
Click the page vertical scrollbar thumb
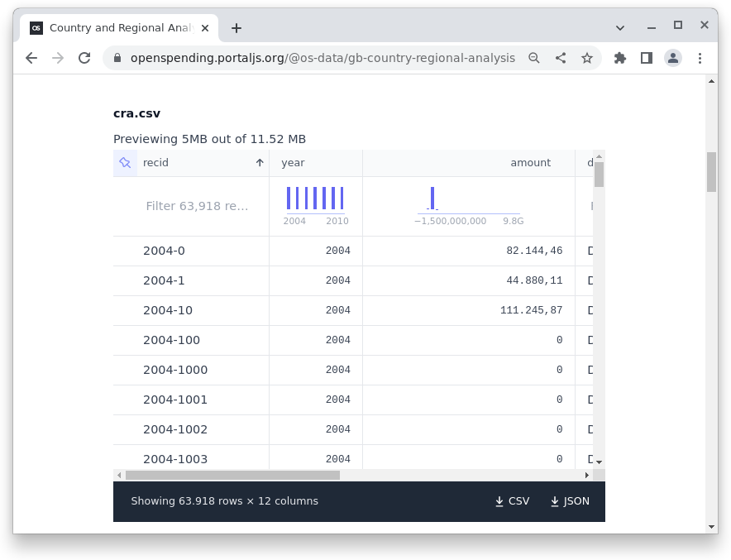711,172
